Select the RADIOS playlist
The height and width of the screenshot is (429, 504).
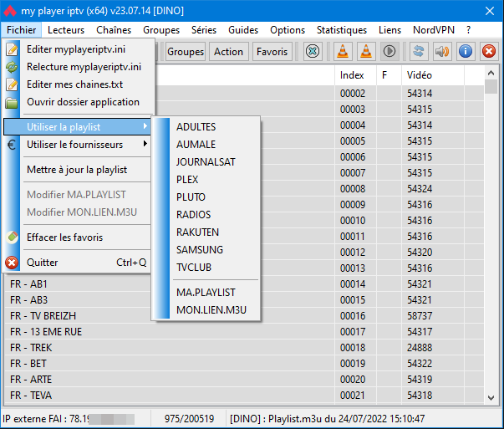[x=206, y=215]
